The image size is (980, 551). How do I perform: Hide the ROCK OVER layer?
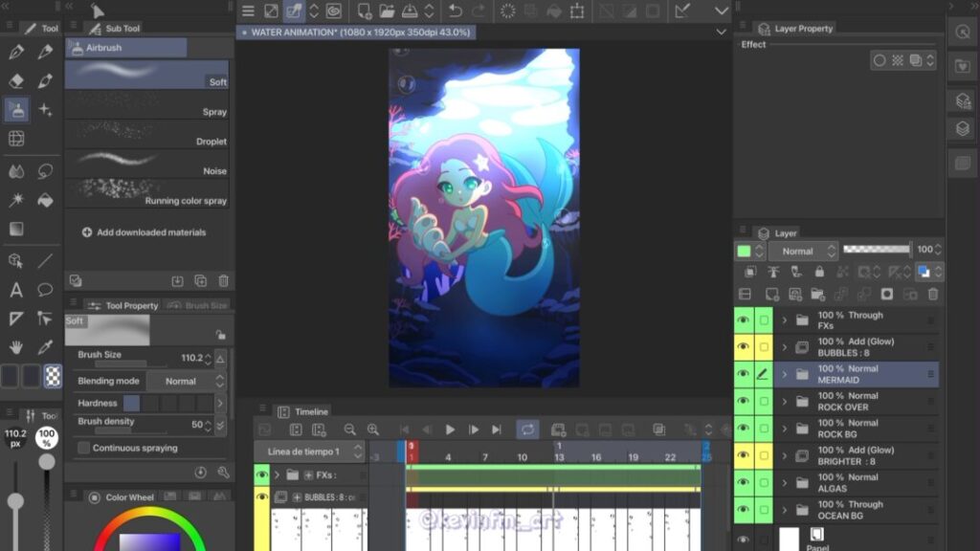click(743, 401)
